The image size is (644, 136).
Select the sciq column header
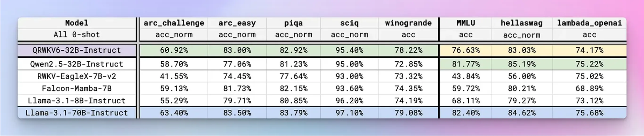click(x=349, y=23)
